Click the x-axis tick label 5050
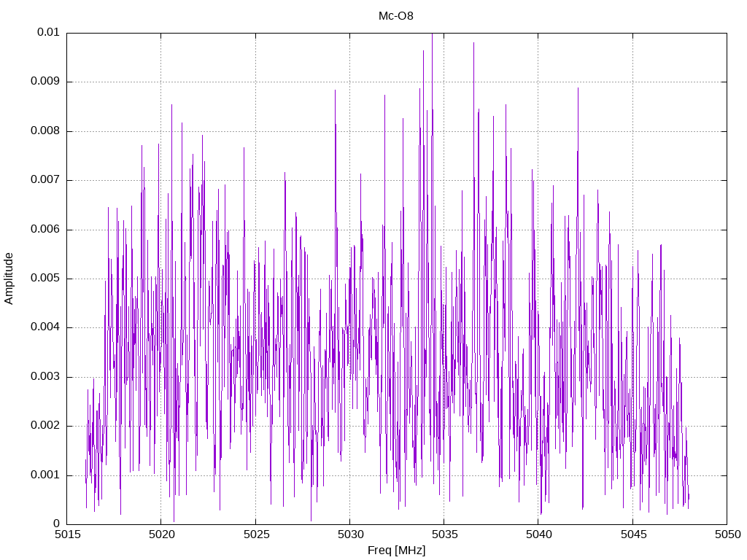This screenshot has width=747, height=560. 728,534
